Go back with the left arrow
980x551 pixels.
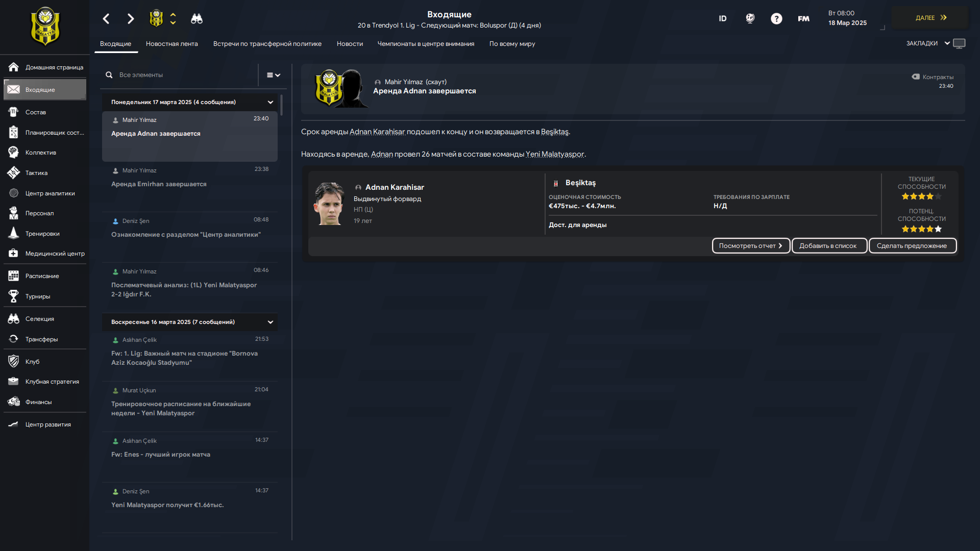pyautogui.click(x=106, y=19)
